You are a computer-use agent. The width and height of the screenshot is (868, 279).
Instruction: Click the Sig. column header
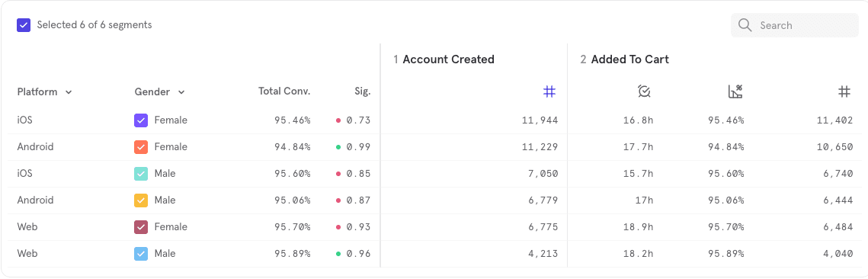pos(363,92)
